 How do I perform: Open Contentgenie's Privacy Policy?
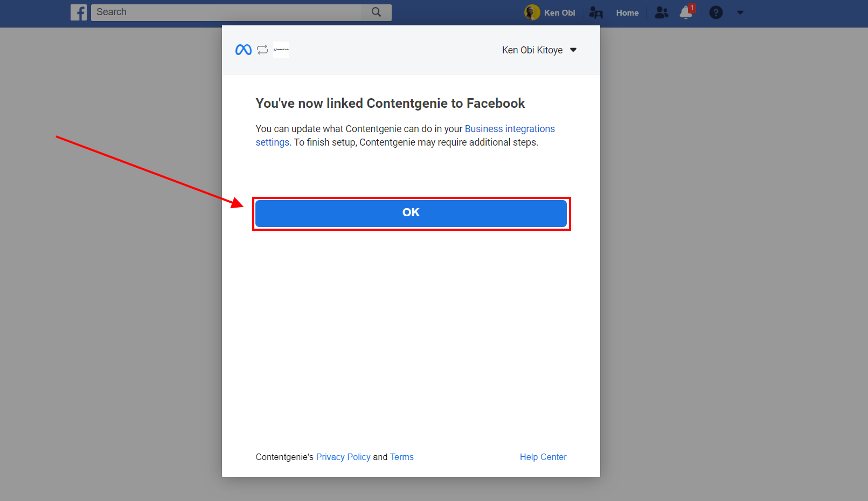343,457
